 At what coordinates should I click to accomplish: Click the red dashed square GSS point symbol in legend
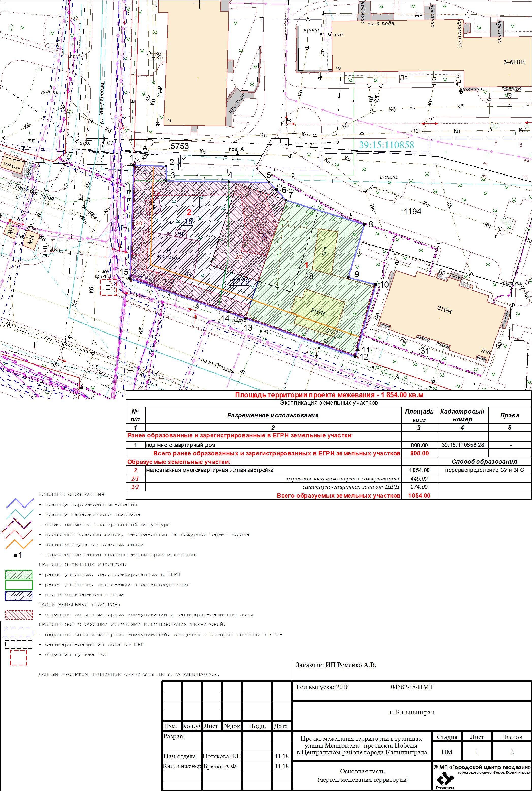pos(18,657)
